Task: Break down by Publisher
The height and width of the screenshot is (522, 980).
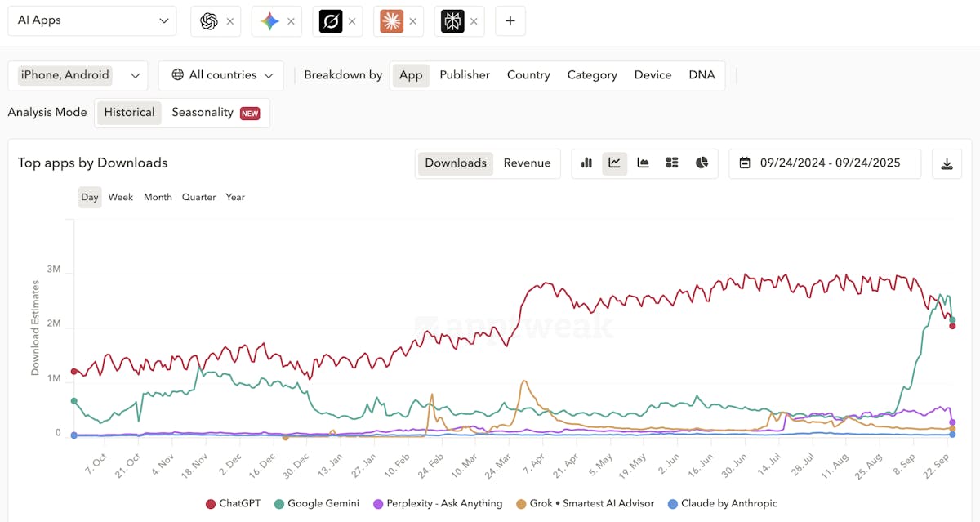Action: (x=465, y=75)
